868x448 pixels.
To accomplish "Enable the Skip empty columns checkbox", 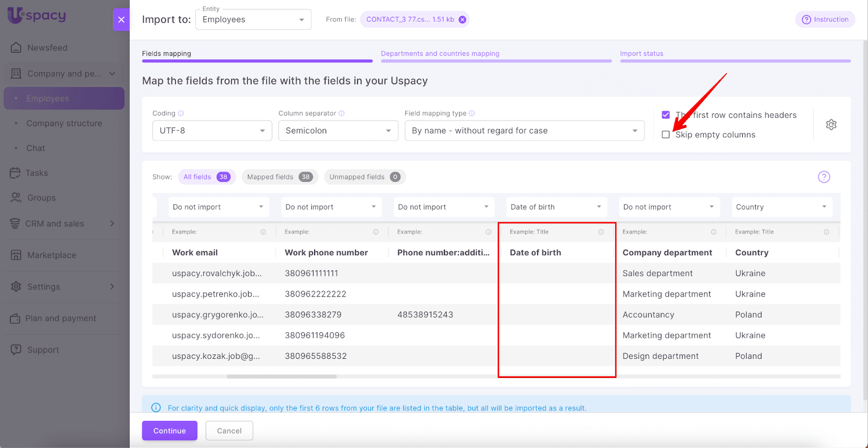I will [x=666, y=135].
